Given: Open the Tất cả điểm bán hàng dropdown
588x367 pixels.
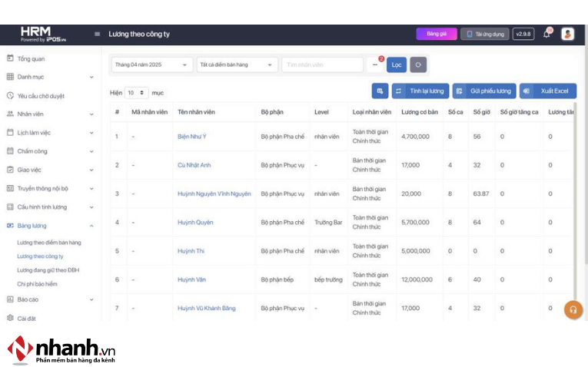Looking at the screenshot, I should 237,65.
